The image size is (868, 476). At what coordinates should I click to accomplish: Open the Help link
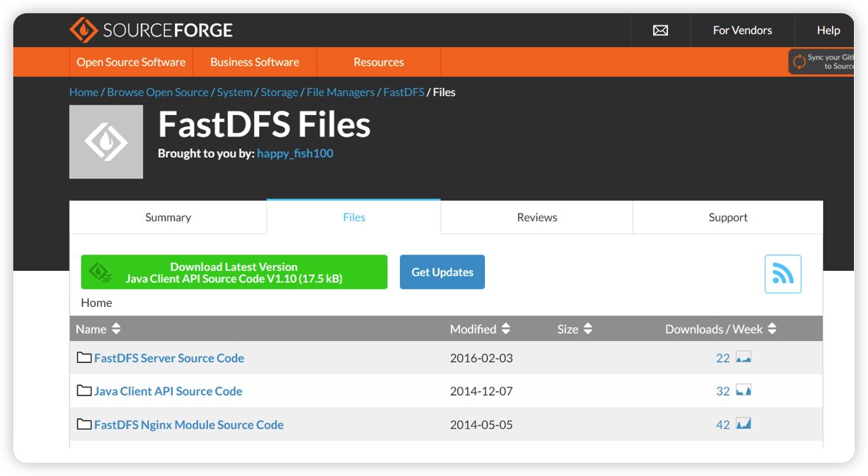point(828,30)
